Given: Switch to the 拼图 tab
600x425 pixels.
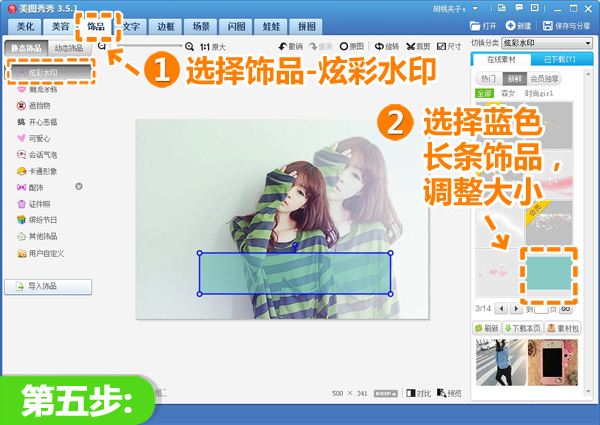Looking at the screenshot, I should coord(307,26).
